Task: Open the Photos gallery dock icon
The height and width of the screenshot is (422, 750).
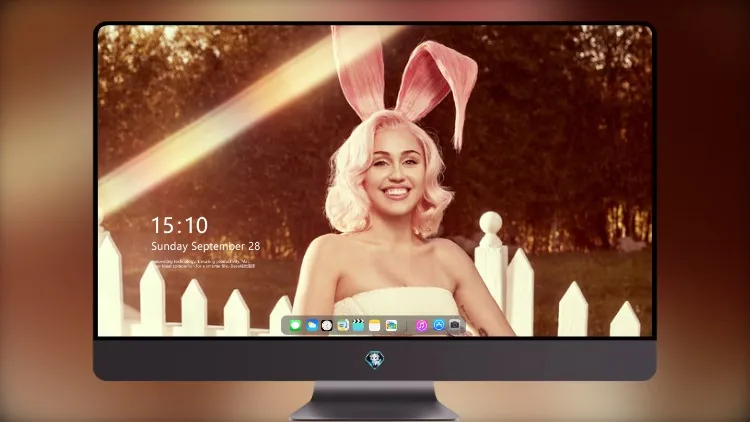Action: [391, 325]
